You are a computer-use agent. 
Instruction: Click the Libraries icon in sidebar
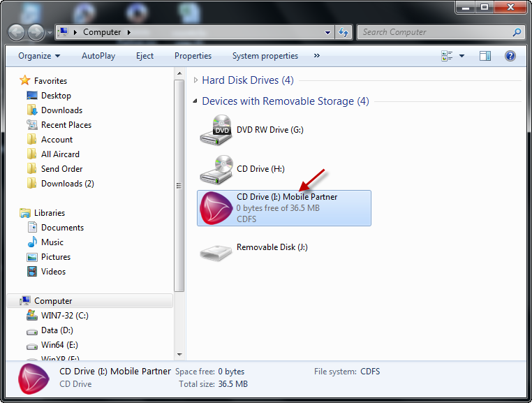pos(24,213)
